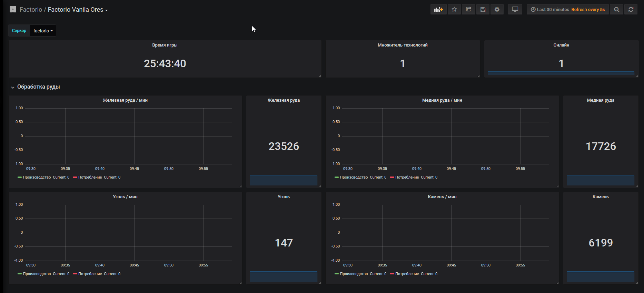Click Потребление color line in Камень / мин legend

click(392, 274)
